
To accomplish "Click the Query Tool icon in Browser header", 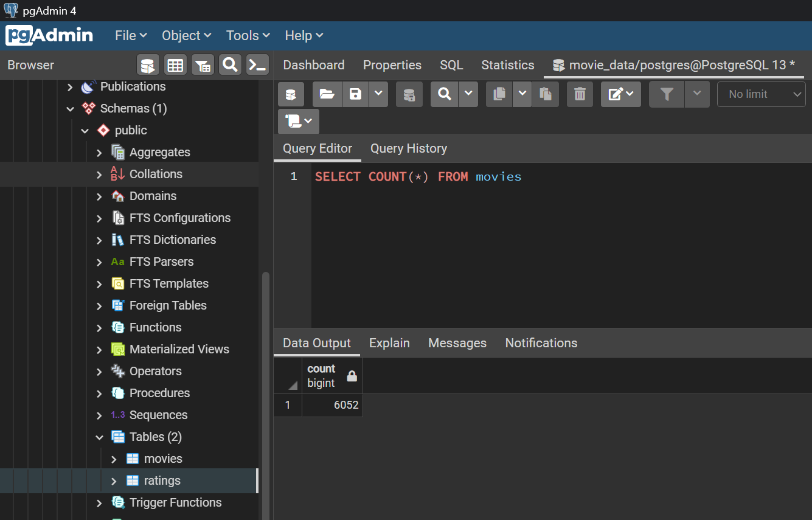I will [148, 65].
